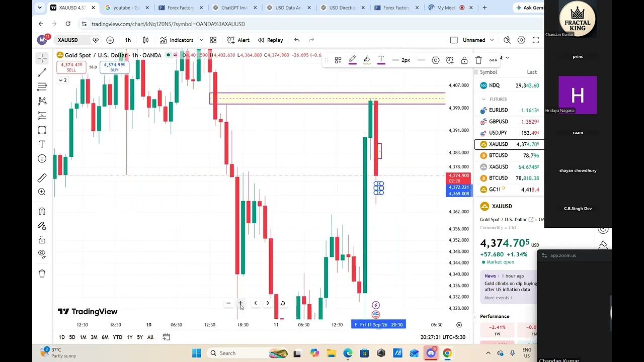Toggle magnet mode for drawings

coord(42,211)
